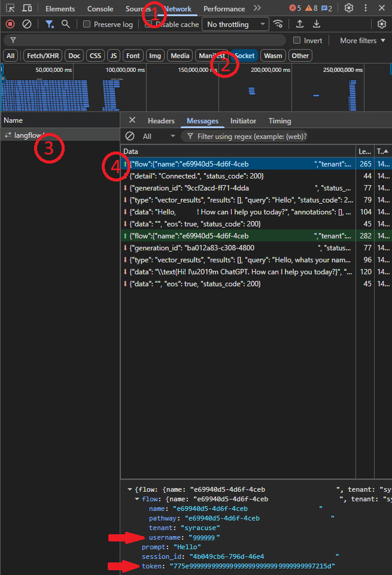Collapse the nested flow property tree

click(x=137, y=499)
